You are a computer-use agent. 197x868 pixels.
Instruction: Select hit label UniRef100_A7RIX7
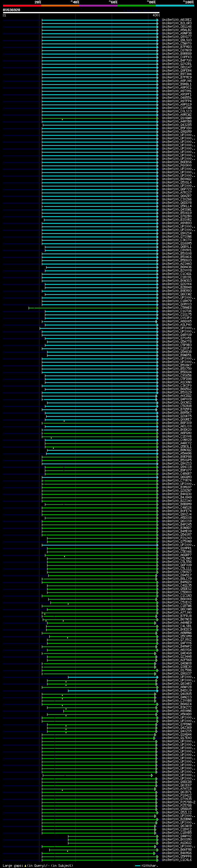176,192
